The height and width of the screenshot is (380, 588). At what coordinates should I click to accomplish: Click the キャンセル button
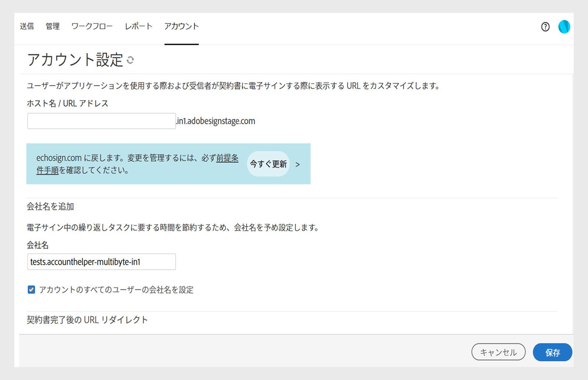[498, 352]
